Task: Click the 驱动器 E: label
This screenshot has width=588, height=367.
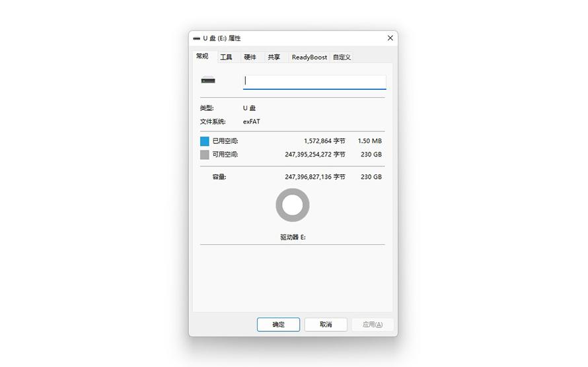Action: click(293, 237)
